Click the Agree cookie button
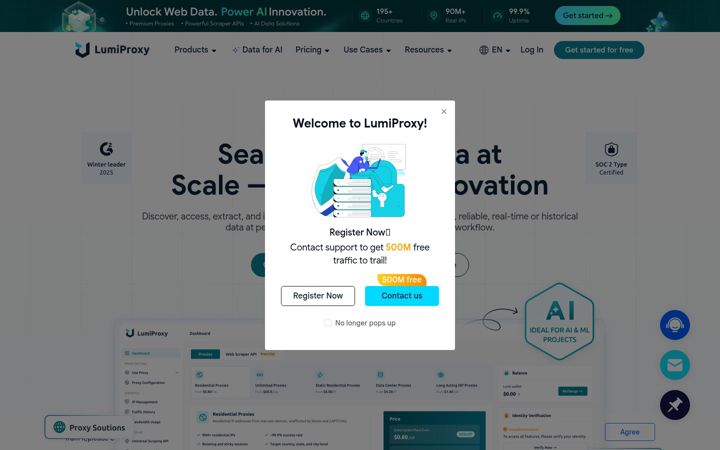Screen dimensions: 720x450 (630, 432)
